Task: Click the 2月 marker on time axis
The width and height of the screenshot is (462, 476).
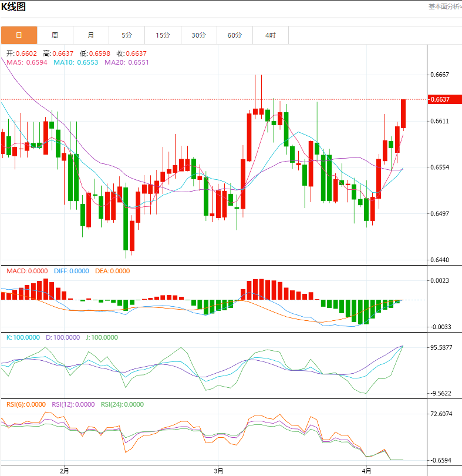Action: [65, 471]
